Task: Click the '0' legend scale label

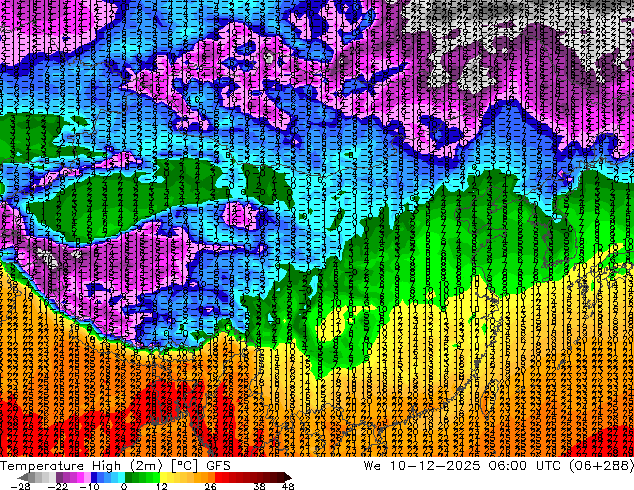Action: (124, 486)
